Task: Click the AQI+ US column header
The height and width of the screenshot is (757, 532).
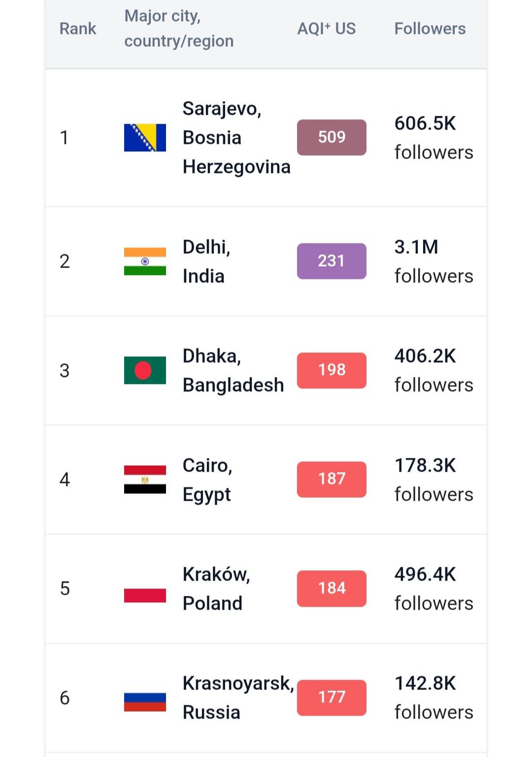Action: click(x=326, y=29)
